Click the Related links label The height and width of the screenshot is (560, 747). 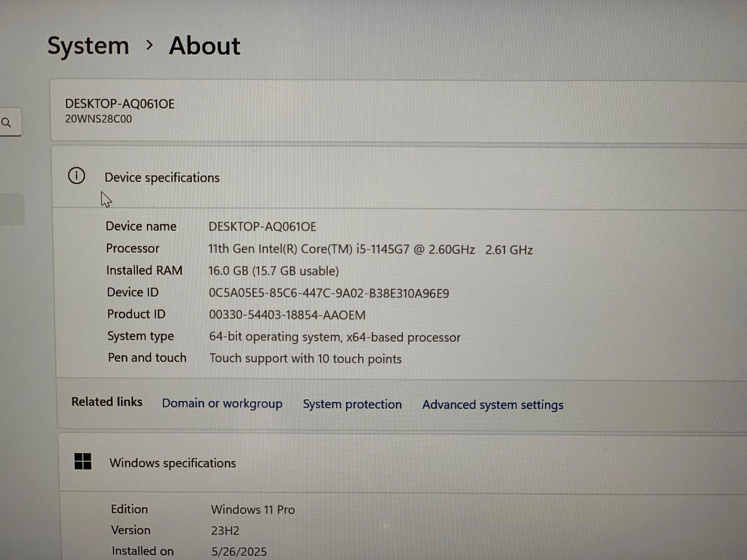(x=107, y=402)
